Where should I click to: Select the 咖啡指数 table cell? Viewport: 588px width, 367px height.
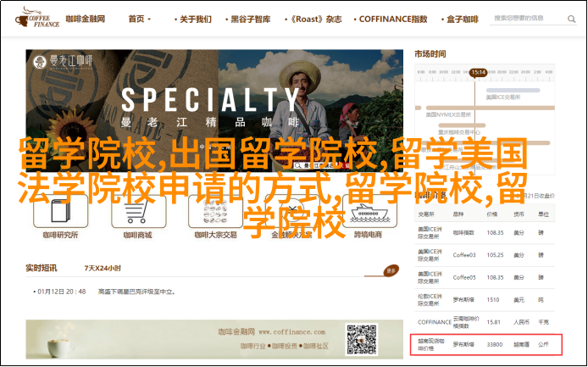[463, 232]
